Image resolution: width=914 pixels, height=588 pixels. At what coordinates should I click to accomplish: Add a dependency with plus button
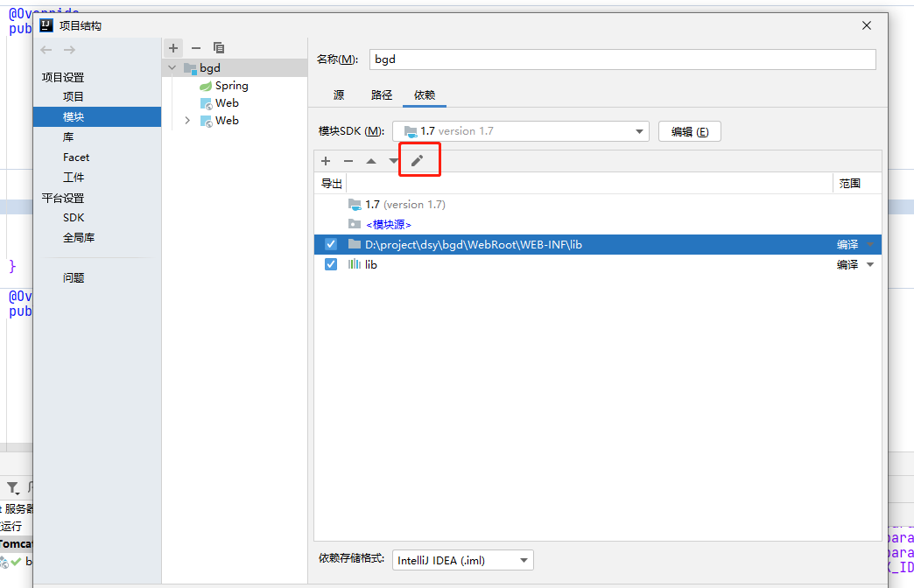[x=326, y=161]
